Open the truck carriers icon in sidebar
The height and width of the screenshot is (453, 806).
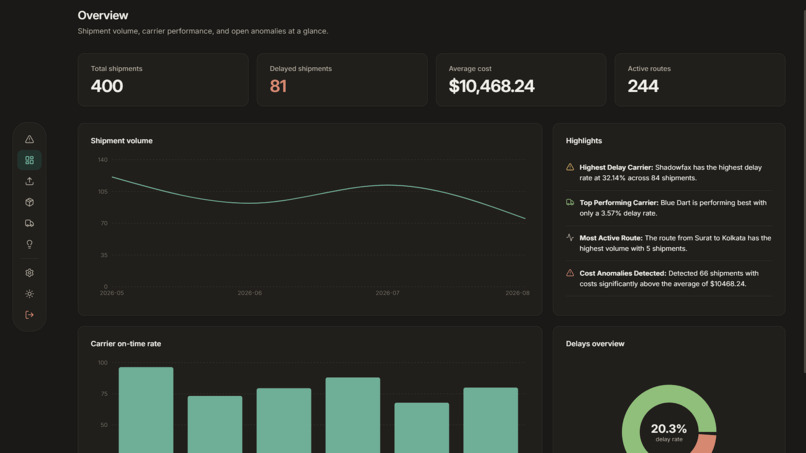(29, 223)
